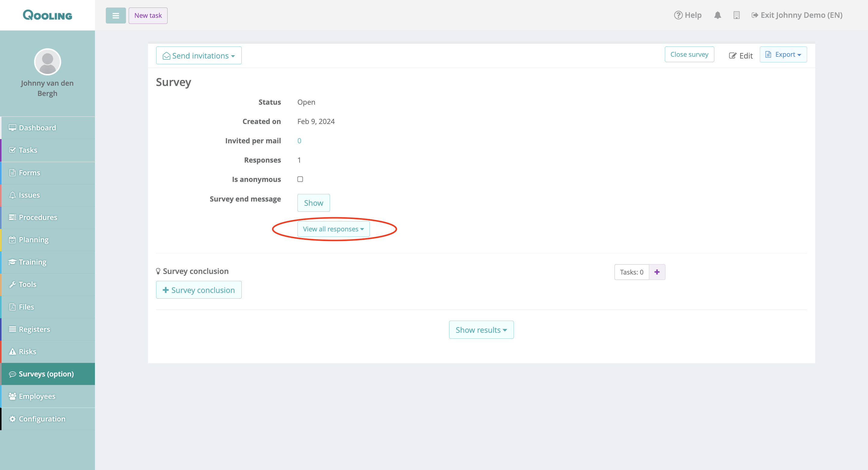Click the Invited per mail count link
Screen dimensions: 868x470
pos(299,141)
